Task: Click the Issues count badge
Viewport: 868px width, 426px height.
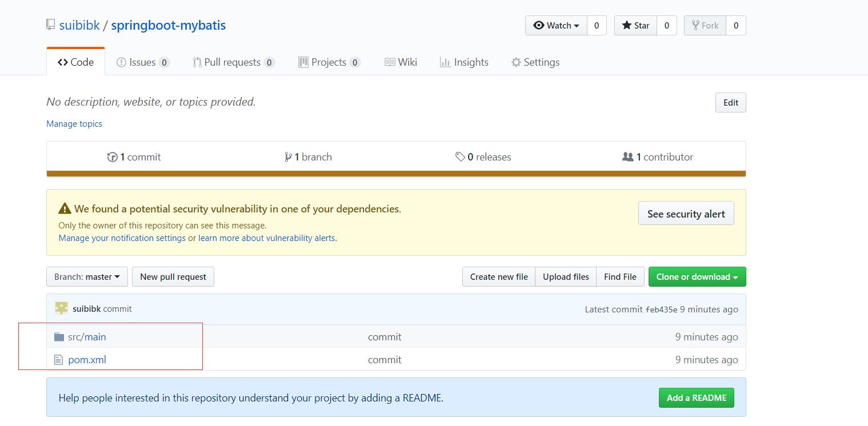Action: [x=164, y=63]
